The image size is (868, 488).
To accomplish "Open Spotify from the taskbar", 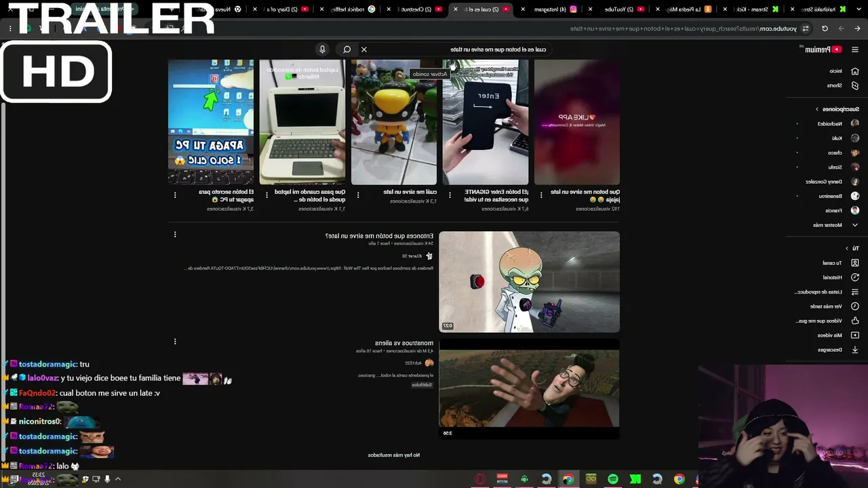I will coord(613,479).
